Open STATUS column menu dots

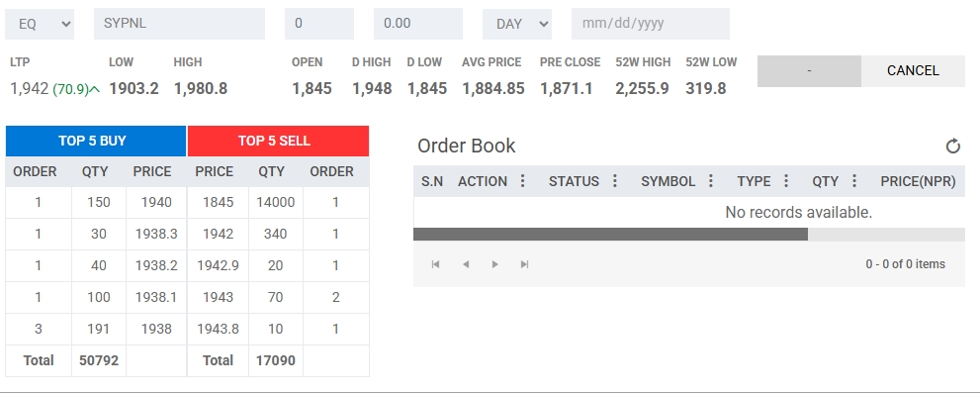[x=614, y=181]
